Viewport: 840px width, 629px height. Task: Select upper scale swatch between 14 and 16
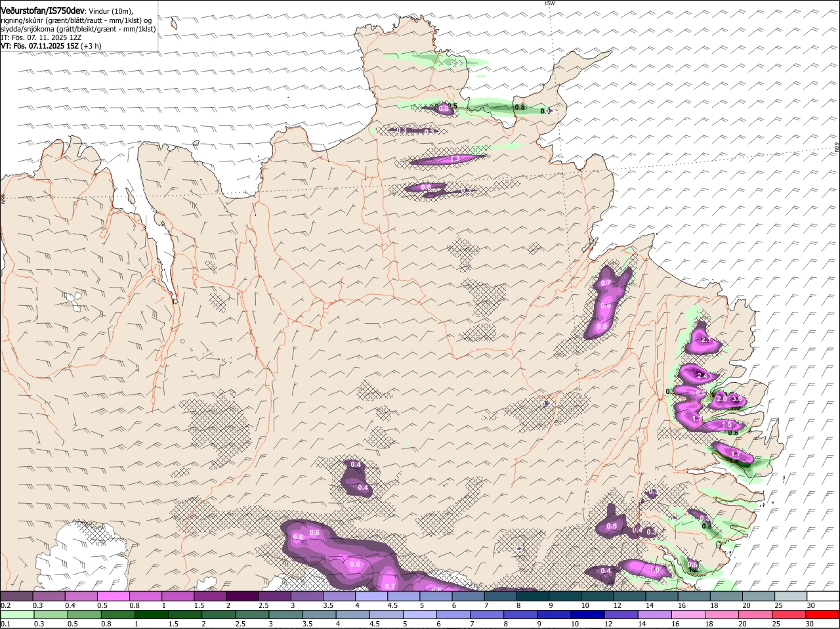click(663, 596)
